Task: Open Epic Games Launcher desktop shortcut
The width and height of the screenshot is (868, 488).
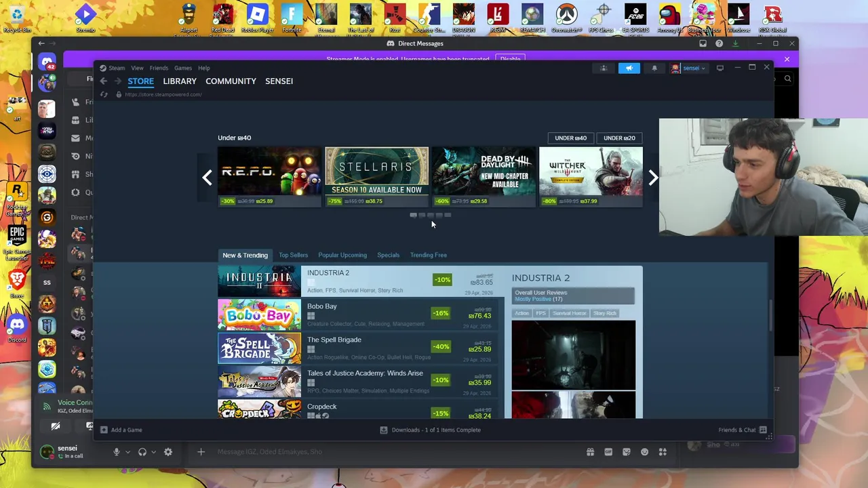Action: 17,243
